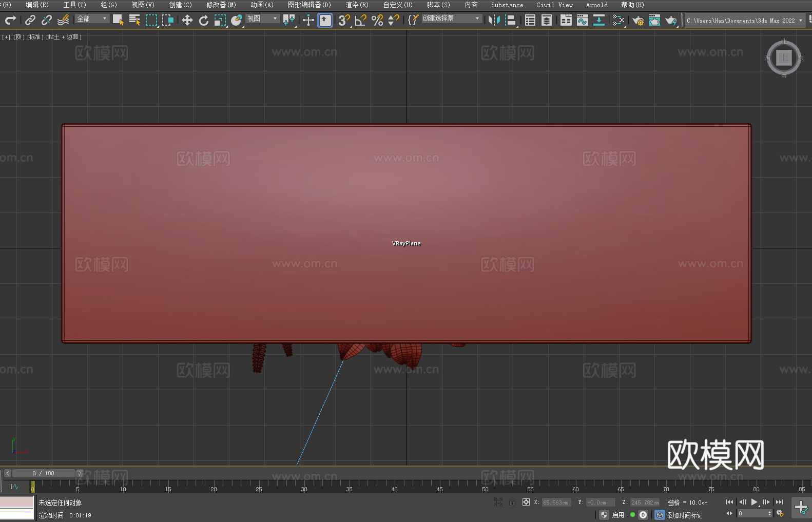Click the Z coordinate field
The image size is (812, 522).
click(645, 502)
